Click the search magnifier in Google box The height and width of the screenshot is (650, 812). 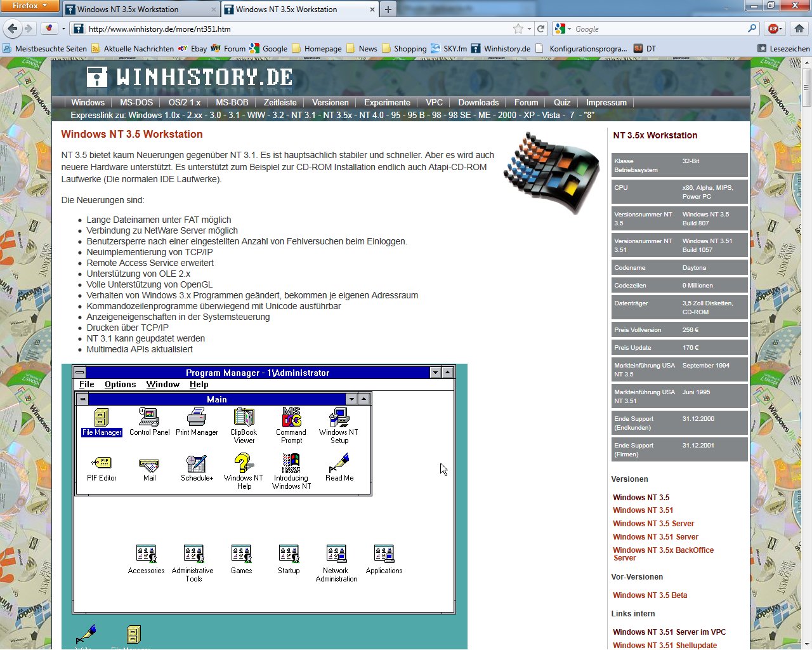click(752, 29)
